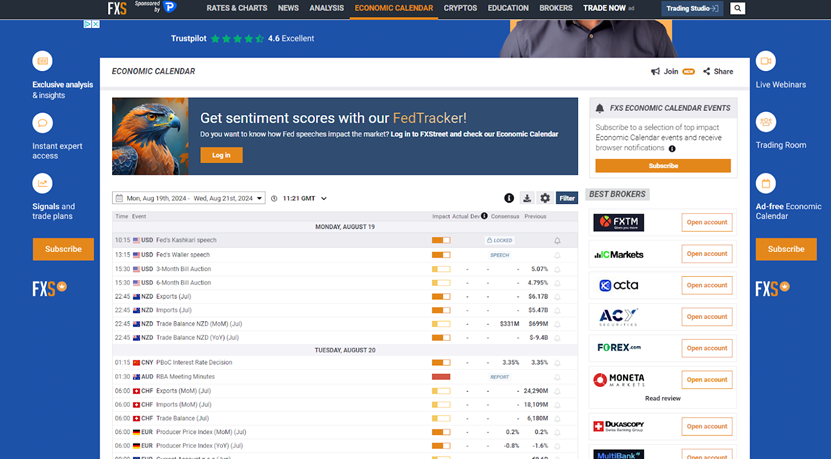Toggle alert bell for 3-Month Bill Auction
Viewport: 831px width, 459px height.
click(x=557, y=269)
